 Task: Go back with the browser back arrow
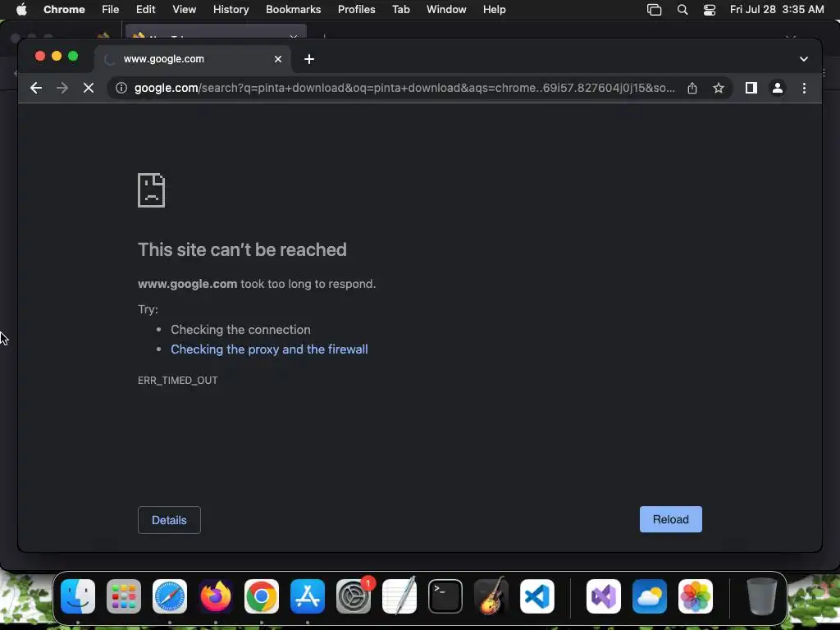pyautogui.click(x=36, y=88)
